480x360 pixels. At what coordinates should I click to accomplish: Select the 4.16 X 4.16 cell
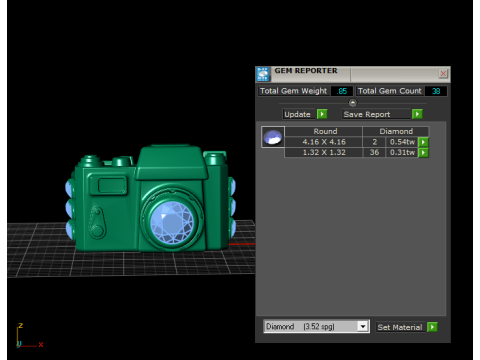[324, 142]
